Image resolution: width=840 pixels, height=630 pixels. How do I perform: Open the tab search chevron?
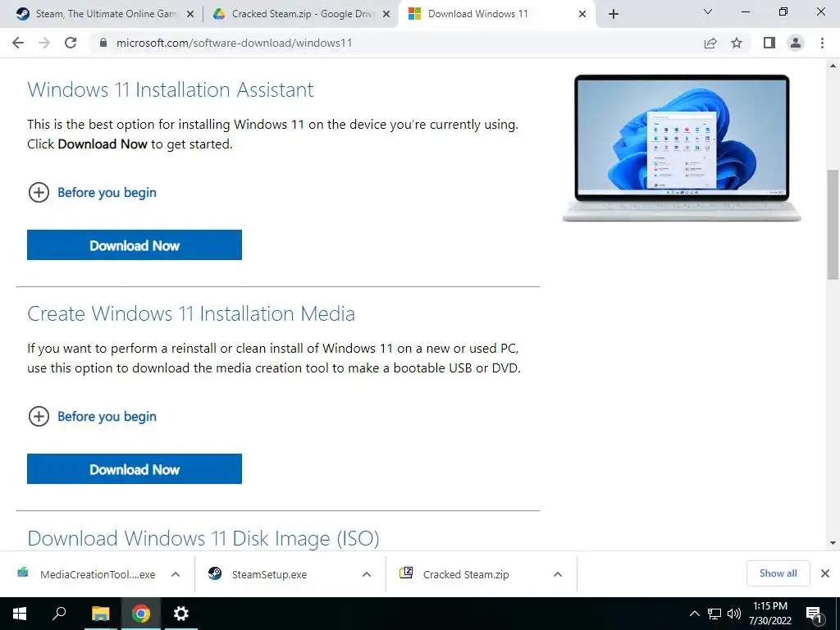708,11
